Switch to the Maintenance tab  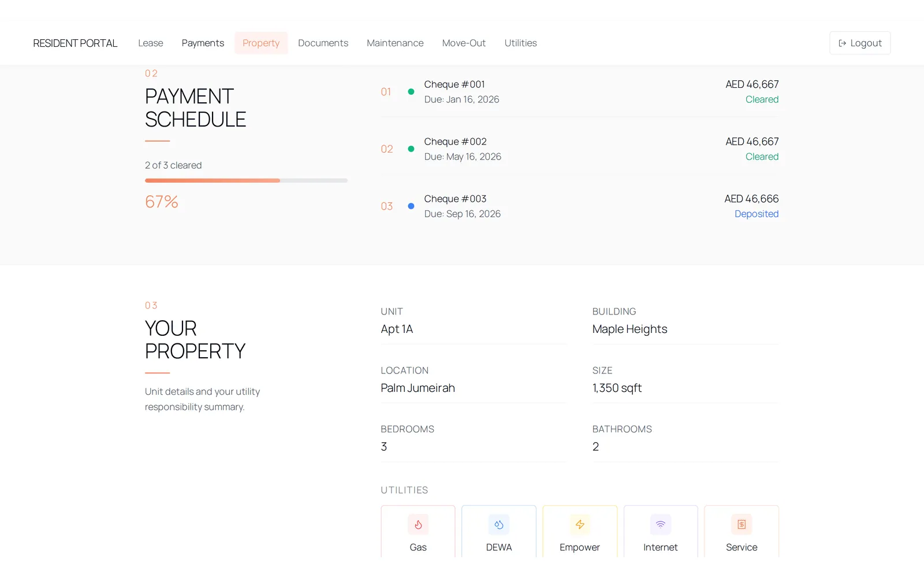pos(395,43)
